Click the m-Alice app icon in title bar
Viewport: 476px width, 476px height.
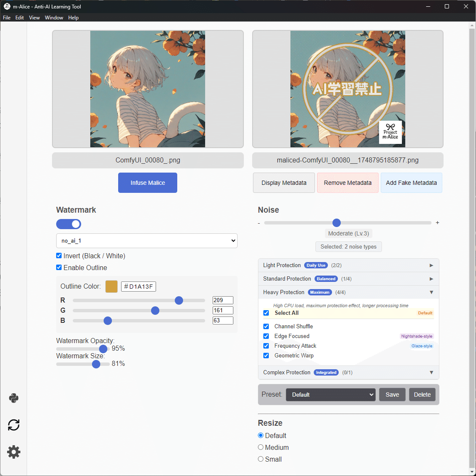(x=7, y=6)
